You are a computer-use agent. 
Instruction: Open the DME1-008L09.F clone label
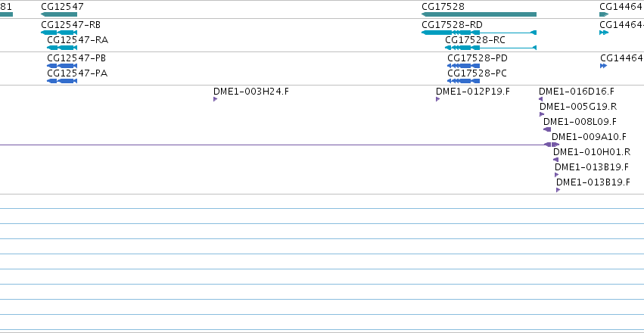pyautogui.click(x=580, y=122)
